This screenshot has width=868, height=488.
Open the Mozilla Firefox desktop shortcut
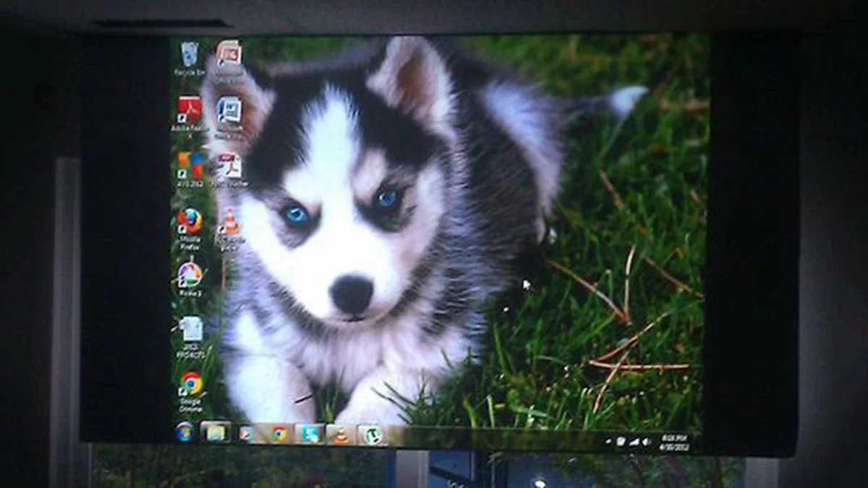190,221
